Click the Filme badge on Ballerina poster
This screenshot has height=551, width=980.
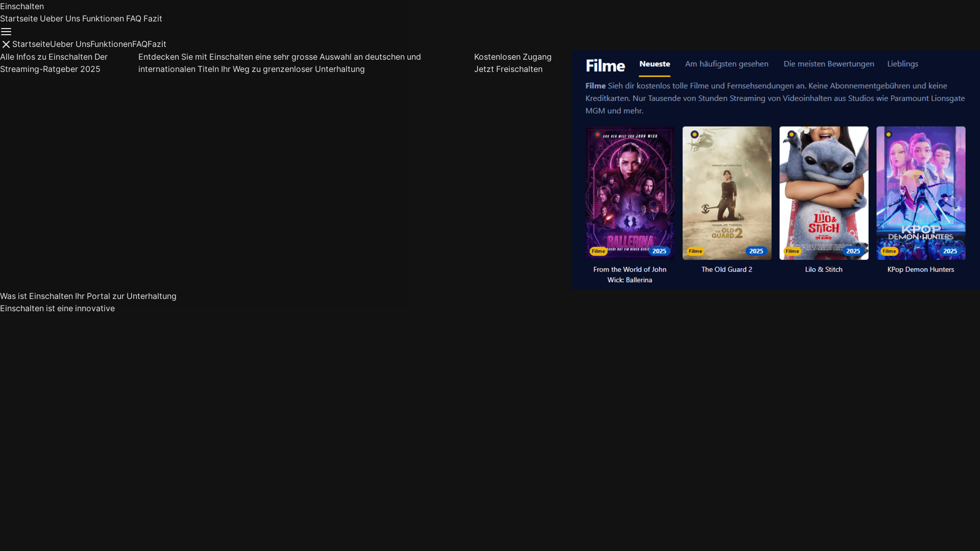pyautogui.click(x=598, y=251)
